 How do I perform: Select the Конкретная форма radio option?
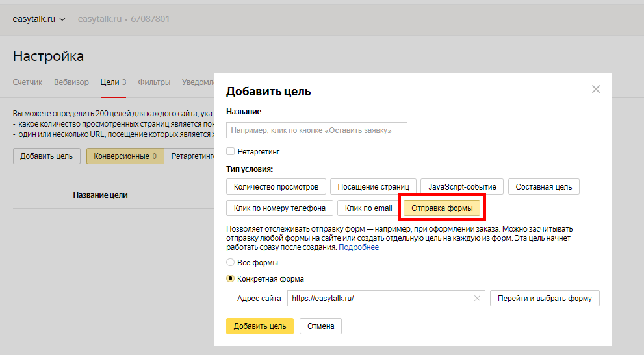coord(230,279)
